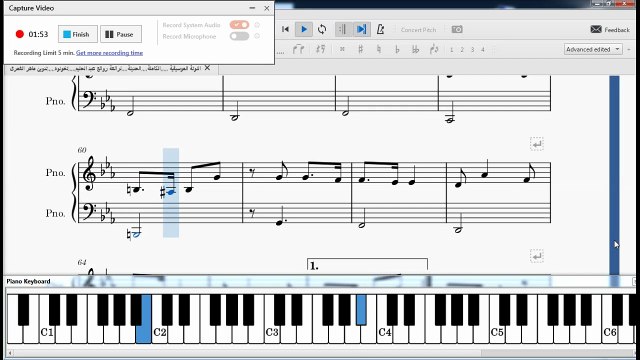640x360 pixels.
Task: Select voice 2
Action: click(x=462, y=50)
